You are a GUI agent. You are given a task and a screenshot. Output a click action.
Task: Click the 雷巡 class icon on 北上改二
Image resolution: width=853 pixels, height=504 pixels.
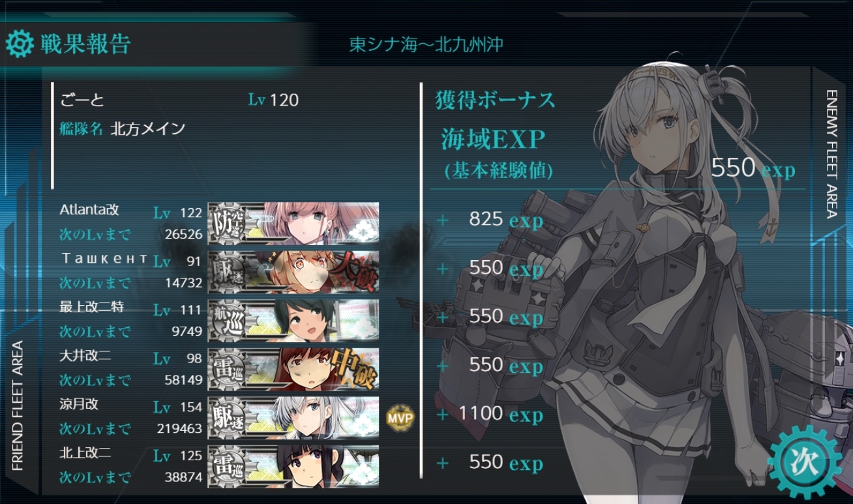click(x=227, y=466)
